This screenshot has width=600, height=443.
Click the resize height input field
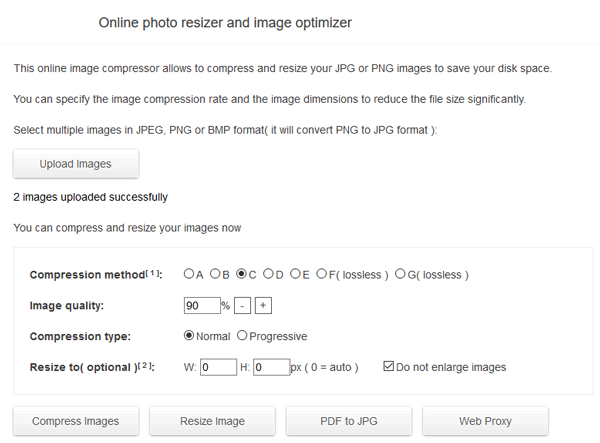coord(270,367)
